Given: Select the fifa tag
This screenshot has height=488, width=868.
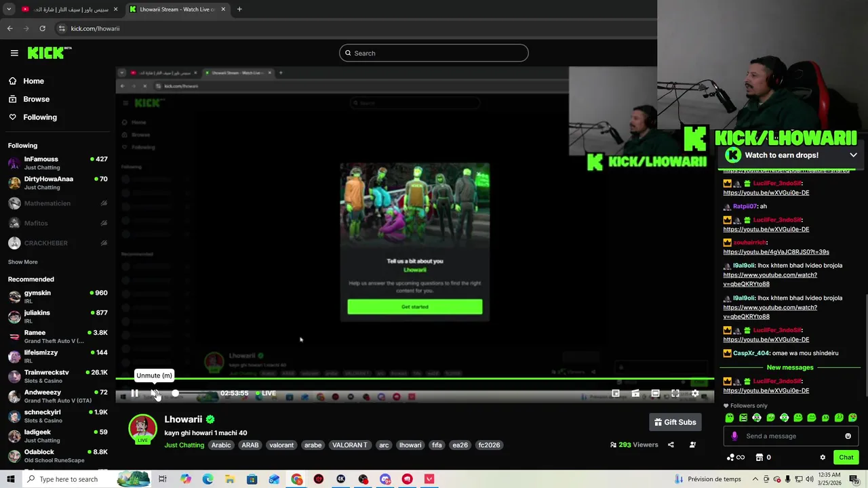Looking at the screenshot, I should tap(437, 445).
